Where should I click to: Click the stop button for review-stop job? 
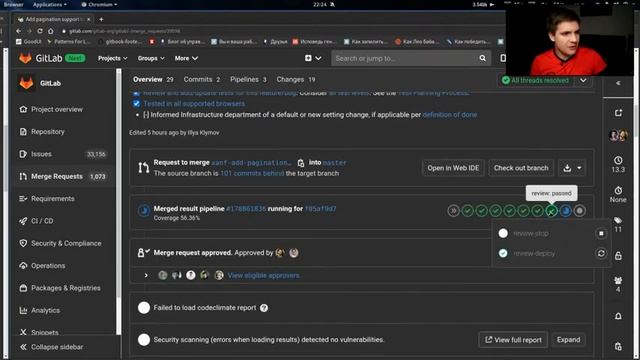click(x=601, y=233)
